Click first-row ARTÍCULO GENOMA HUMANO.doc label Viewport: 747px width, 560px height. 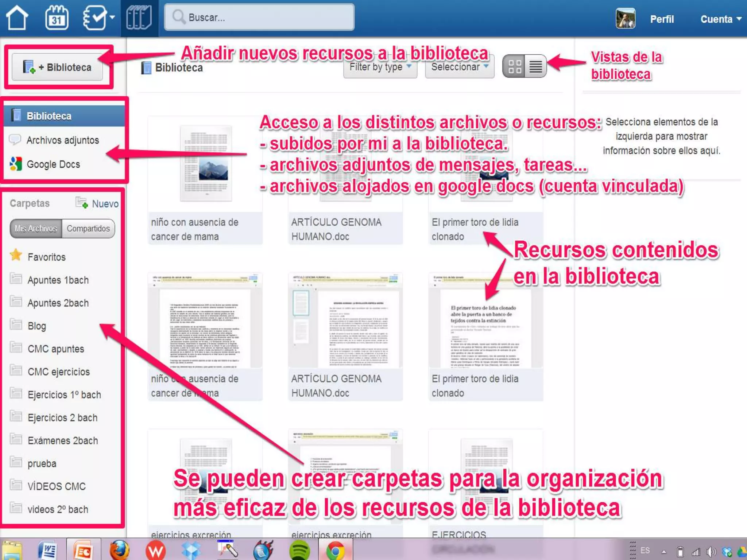pyautogui.click(x=336, y=229)
